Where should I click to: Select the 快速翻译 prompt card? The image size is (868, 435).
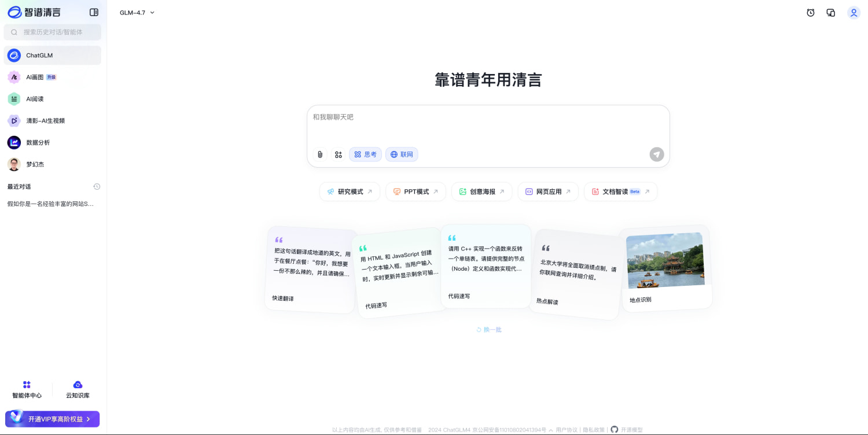pyautogui.click(x=311, y=270)
